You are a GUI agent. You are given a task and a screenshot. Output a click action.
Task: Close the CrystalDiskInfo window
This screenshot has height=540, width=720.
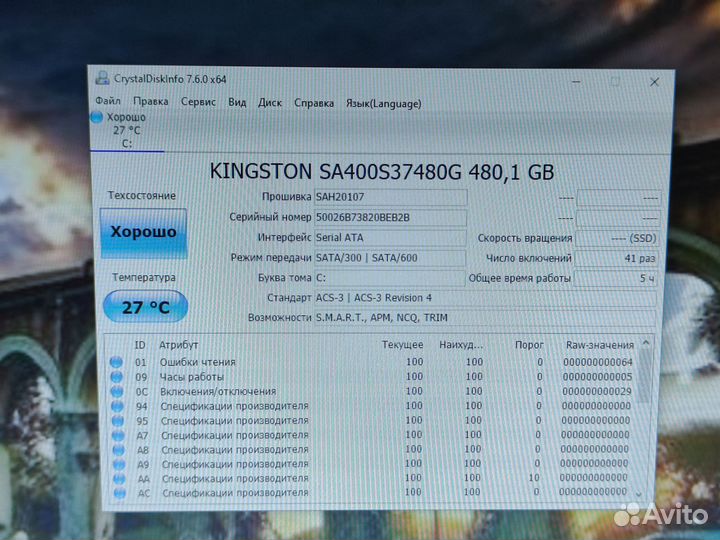(654, 82)
